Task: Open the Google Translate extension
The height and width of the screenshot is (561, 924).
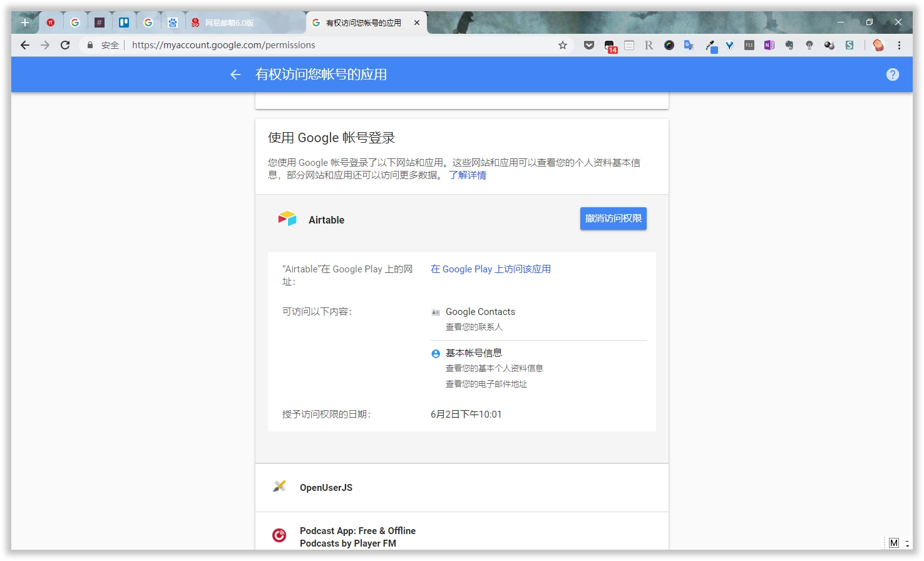Action: point(689,44)
